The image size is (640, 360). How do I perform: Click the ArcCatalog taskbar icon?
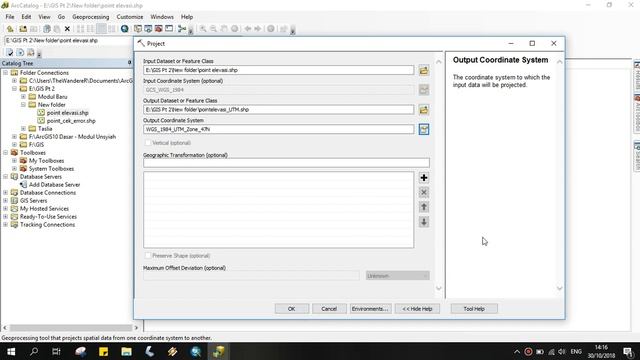218,351
